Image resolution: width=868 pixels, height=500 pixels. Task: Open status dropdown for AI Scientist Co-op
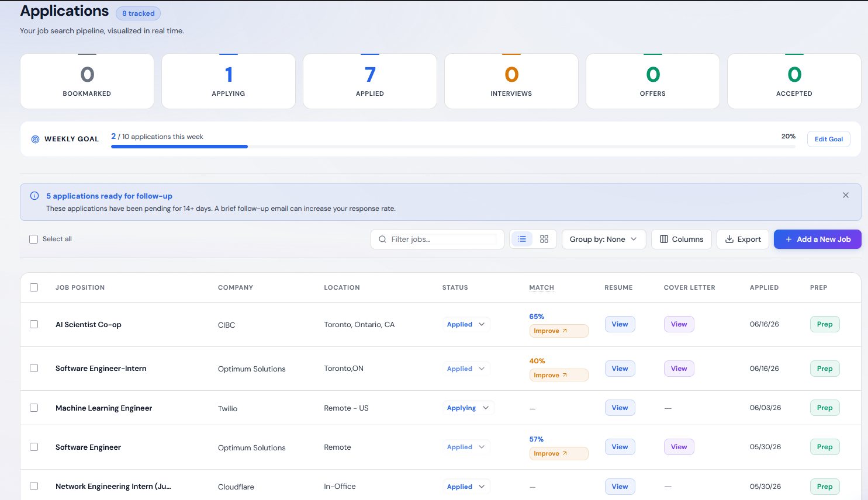[x=466, y=324]
